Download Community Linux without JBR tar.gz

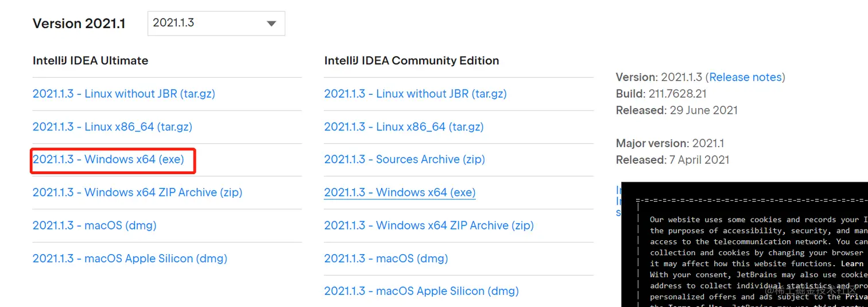click(x=415, y=94)
